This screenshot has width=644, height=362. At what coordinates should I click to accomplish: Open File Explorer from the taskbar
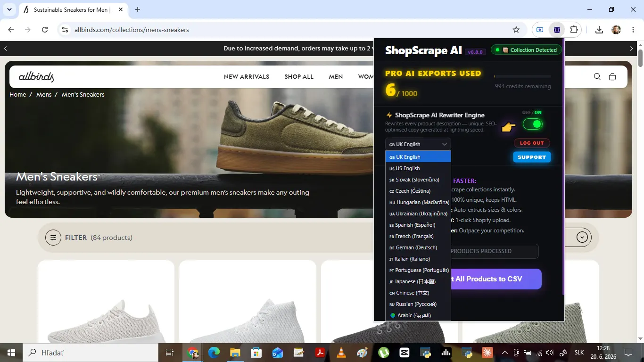click(235, 353)
